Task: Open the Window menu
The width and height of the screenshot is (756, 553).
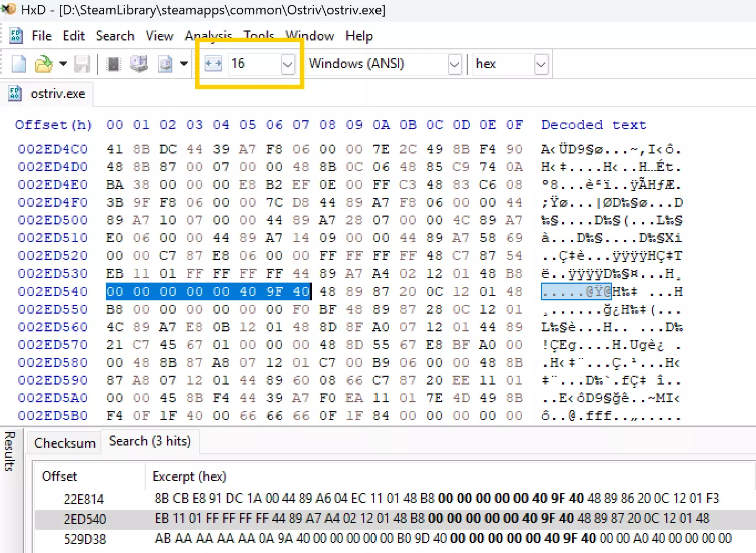Action: pos(310,36)
